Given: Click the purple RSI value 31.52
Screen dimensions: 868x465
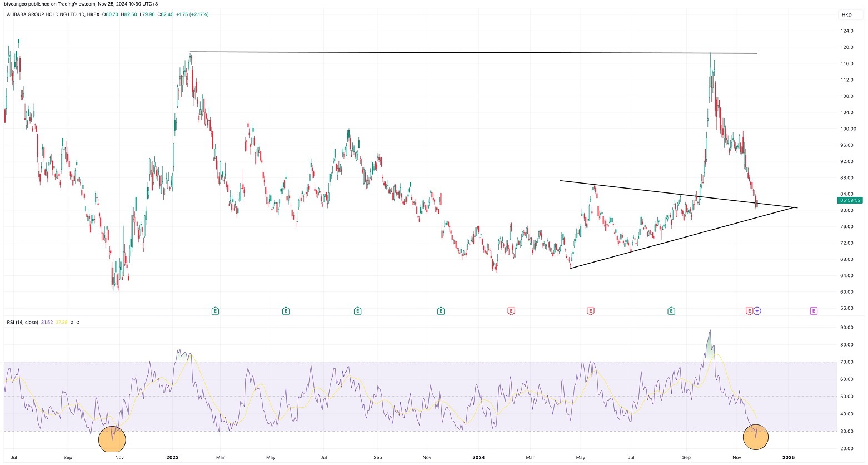Looking at the screenshot, I should coord(47,322).
